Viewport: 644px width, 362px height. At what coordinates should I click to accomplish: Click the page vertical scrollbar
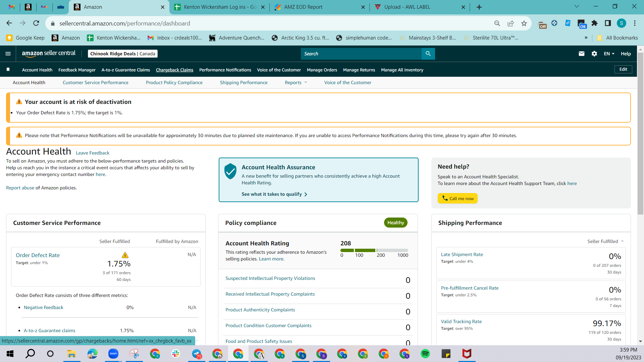click(640, 134)
